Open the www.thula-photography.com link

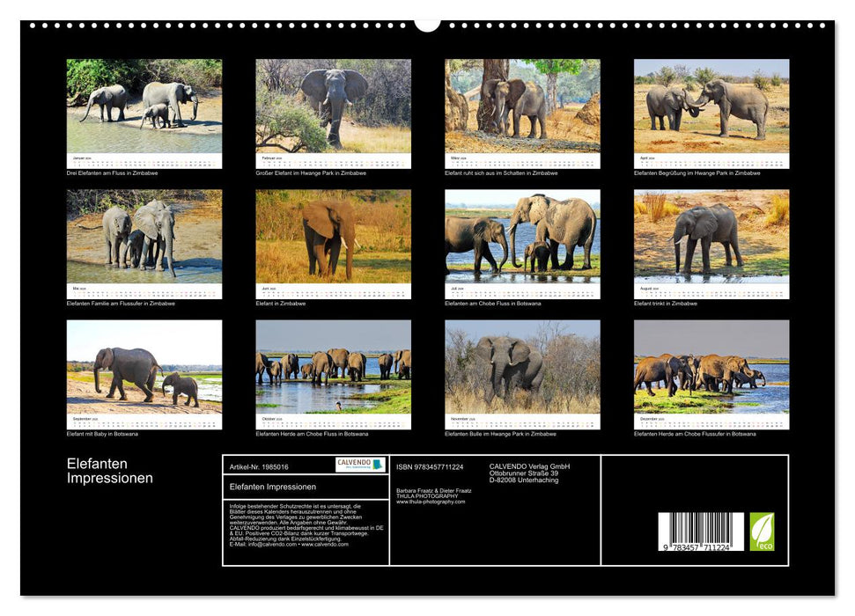click(x=431, y=502)
